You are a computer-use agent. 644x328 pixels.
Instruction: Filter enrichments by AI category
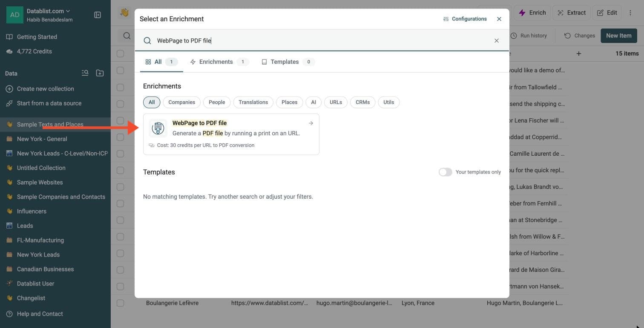point(313,103)
